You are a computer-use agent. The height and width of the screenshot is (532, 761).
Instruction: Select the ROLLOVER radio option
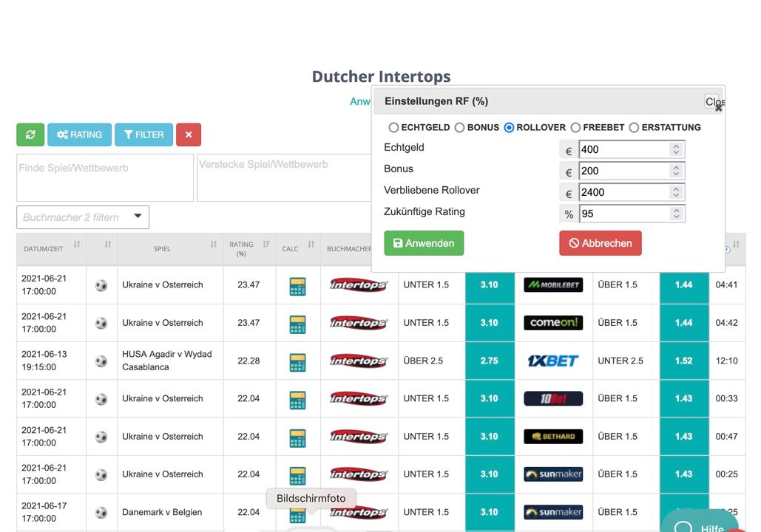point(509,128)
